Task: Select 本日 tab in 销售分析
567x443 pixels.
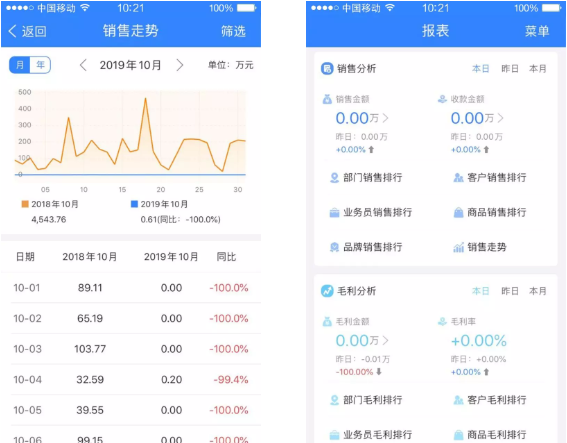Action: [481, 69]
